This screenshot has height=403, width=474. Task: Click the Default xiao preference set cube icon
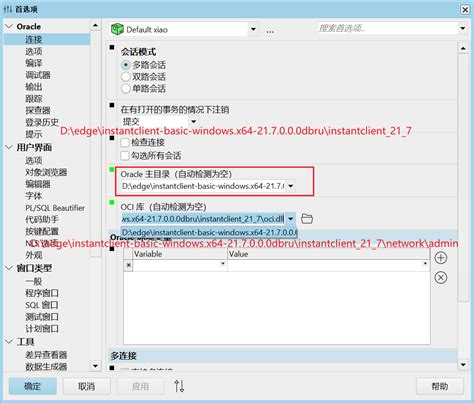(x=117, y=29)
